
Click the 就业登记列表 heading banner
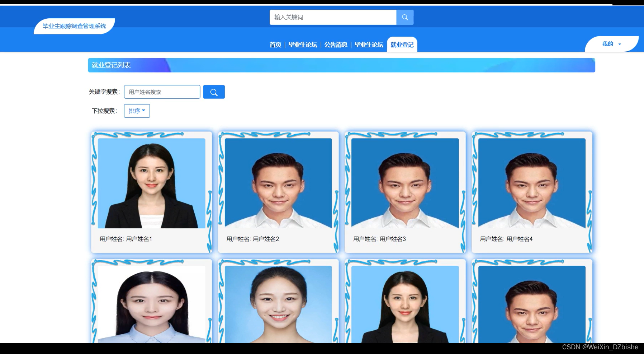342,65
